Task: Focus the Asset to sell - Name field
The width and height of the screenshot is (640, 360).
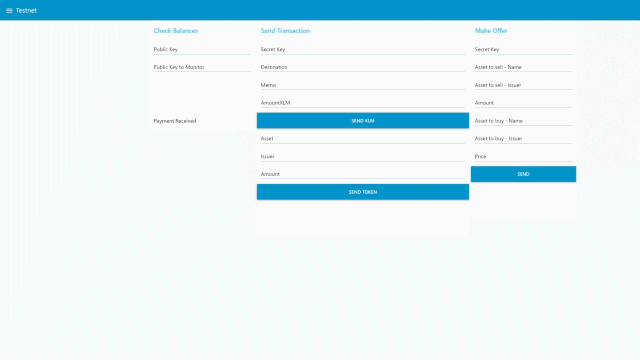Action: pos(523,67)
